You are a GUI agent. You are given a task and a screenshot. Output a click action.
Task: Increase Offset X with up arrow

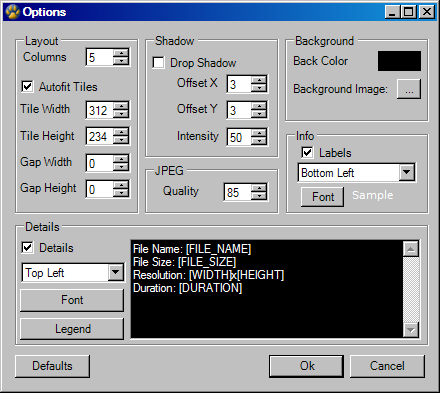point(259,80)
